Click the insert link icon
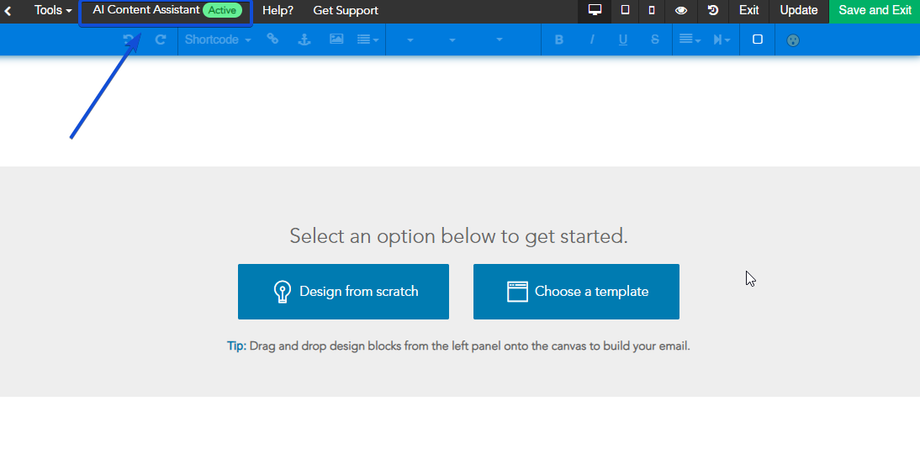 [273, 39]
